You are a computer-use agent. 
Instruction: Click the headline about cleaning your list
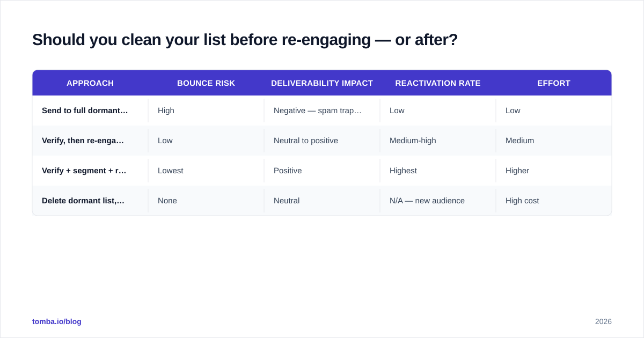245,40
